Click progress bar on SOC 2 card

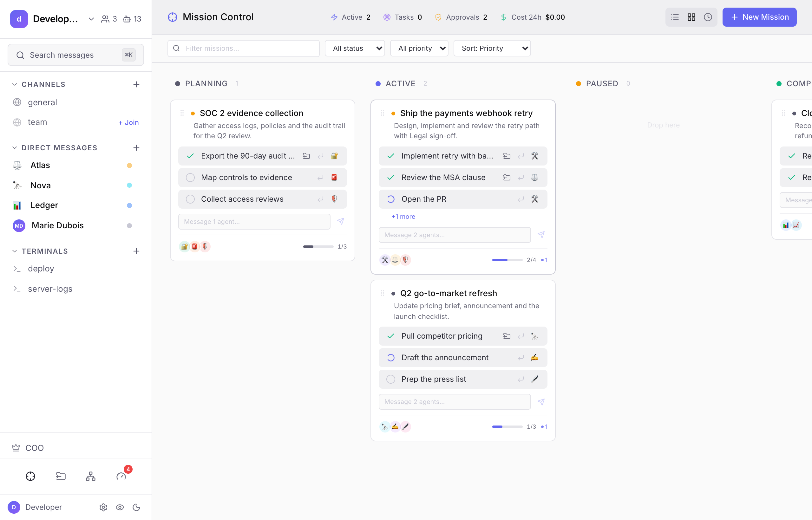pyautogui.click(x=318, y=247)
